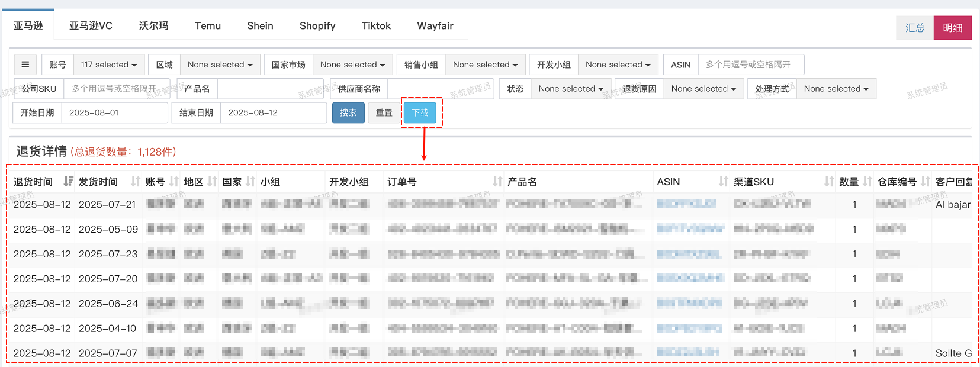Sort table by 订单号 sort icon
This screenshot has width=980, height=367.
pos(497,182)
